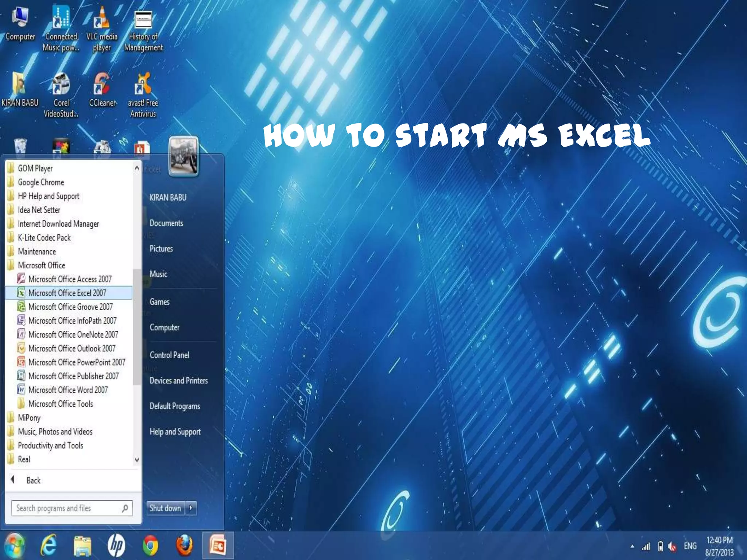The image size is (747, 560).
Task: Open File Explorer taskbar icon
Action: [82, 546]
